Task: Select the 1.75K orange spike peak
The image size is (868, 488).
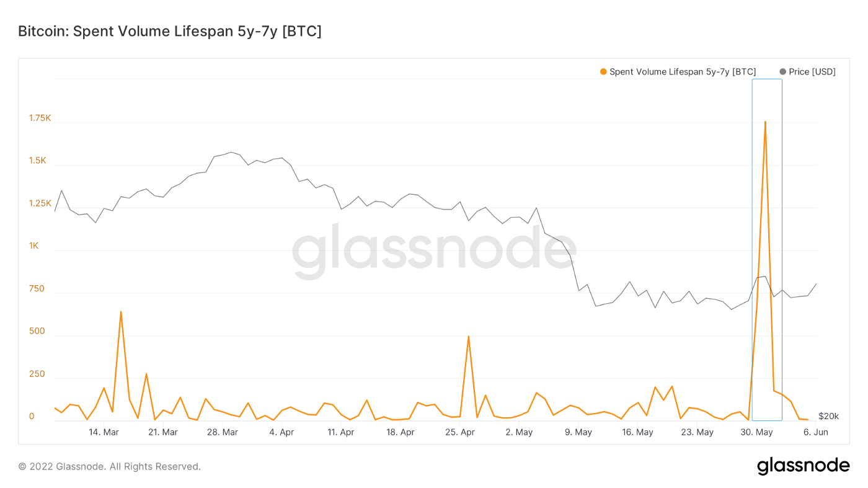Action: (765, 122)
